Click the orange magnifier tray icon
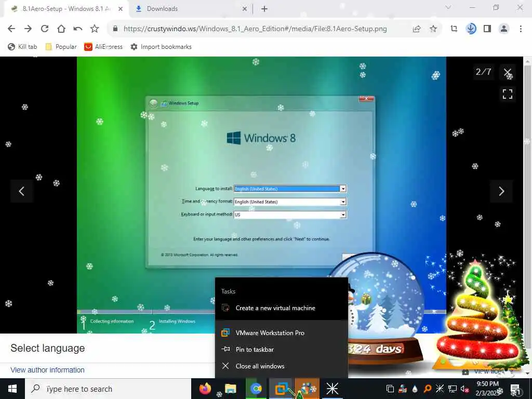The height and width of the screenshot is (399, 532). 428,389
